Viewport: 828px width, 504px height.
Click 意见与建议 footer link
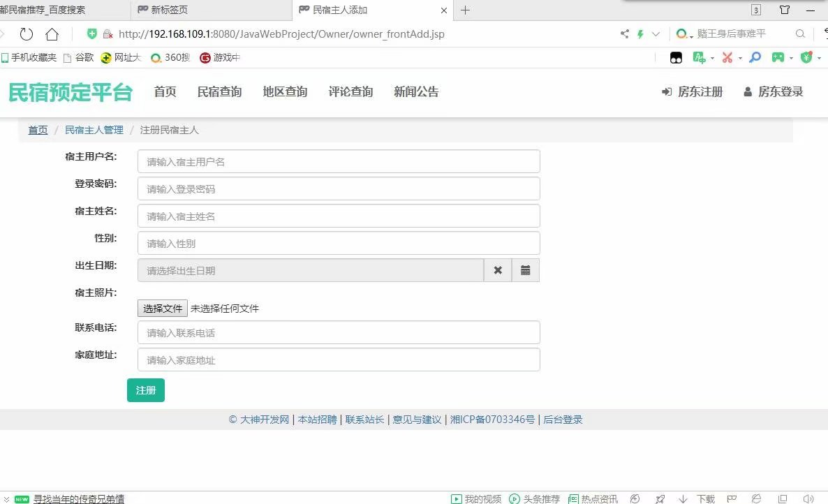coord(417,420)
